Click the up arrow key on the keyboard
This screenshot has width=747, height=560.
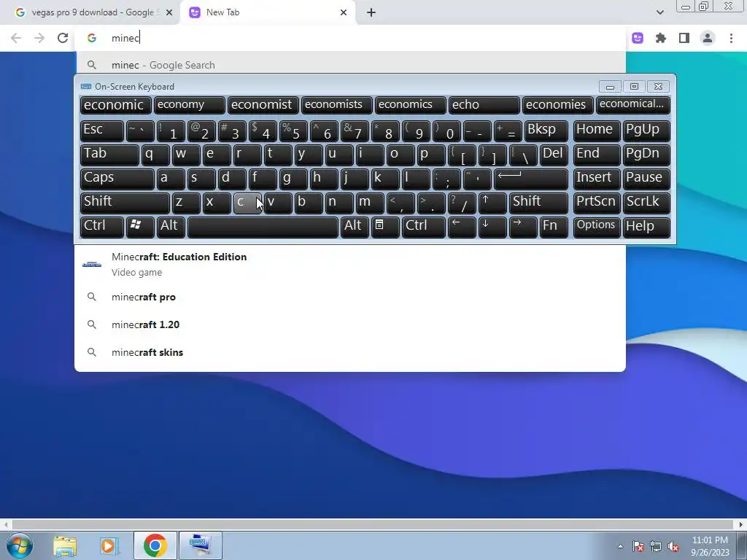coord(492,203)
